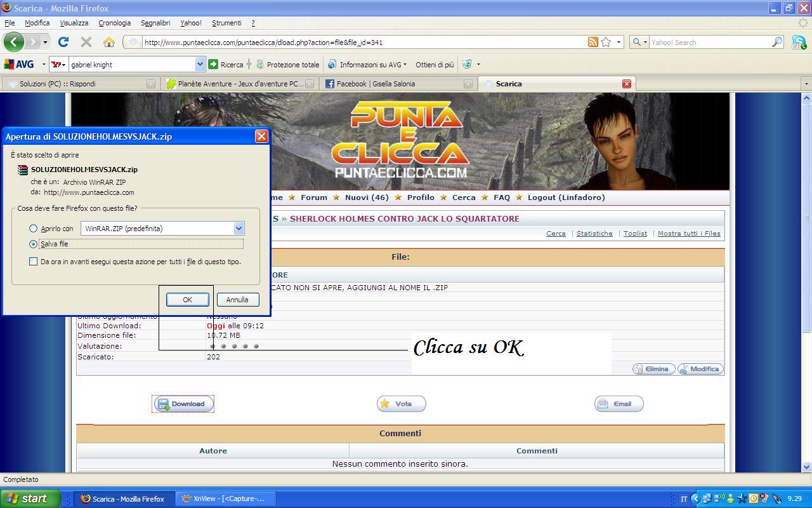
Task: Open the back/forward history dropdown arrow
Action: click(x=44, y=42)
